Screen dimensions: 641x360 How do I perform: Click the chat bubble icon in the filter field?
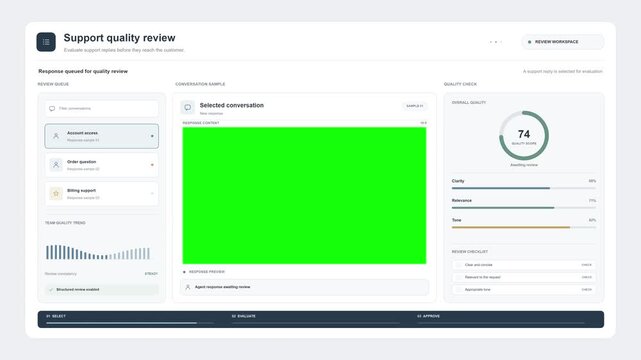[52, 109]
